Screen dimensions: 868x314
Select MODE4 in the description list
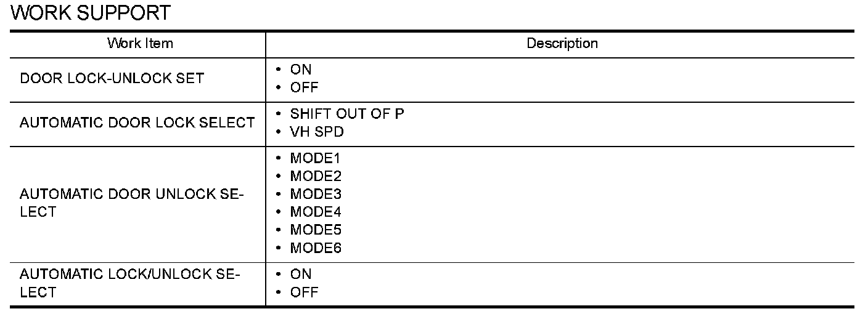(x=316, y=212)
